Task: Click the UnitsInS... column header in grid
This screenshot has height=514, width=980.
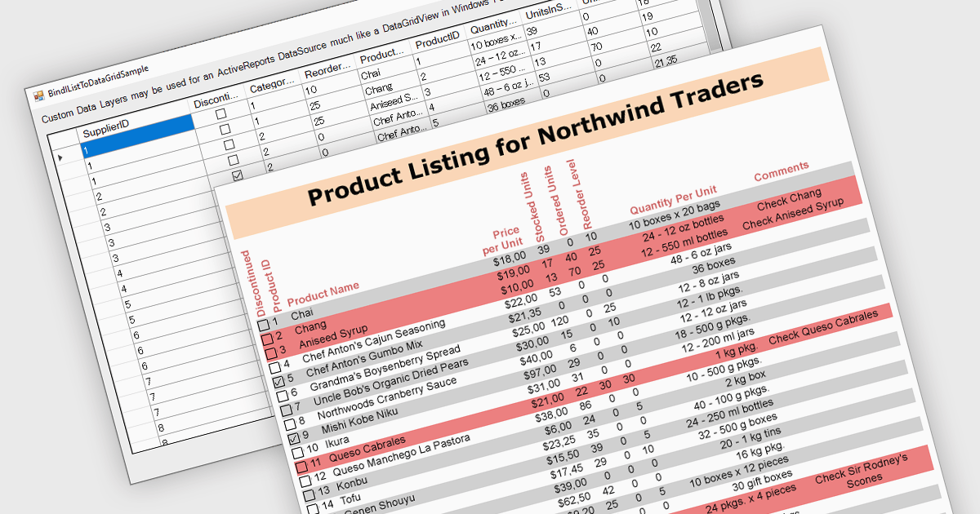Action: click(x=550, y=11)
